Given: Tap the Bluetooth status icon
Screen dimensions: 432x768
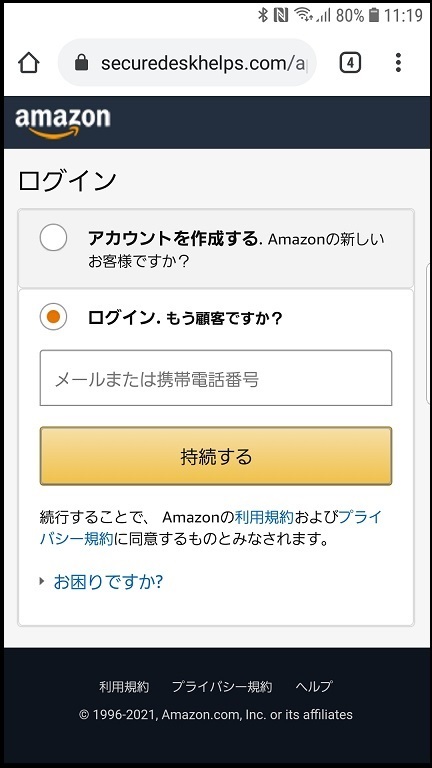Looking at the screenshot, I should coord(263,15).
